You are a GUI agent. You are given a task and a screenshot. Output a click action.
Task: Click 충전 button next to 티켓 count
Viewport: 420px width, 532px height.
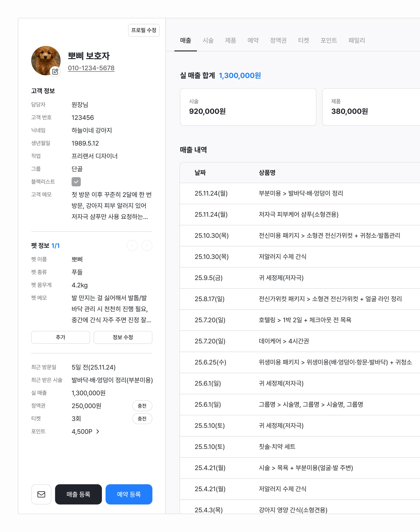[142, 419]
